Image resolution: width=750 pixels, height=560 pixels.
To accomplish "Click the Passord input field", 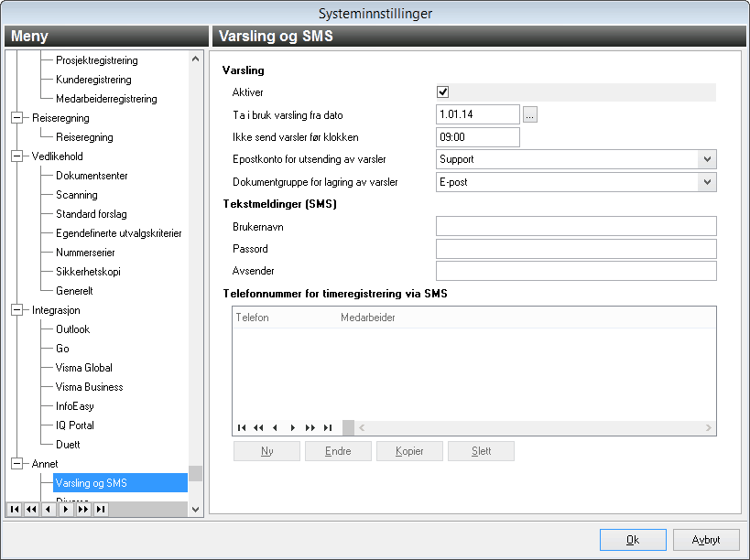I will (x=576, y=249).
